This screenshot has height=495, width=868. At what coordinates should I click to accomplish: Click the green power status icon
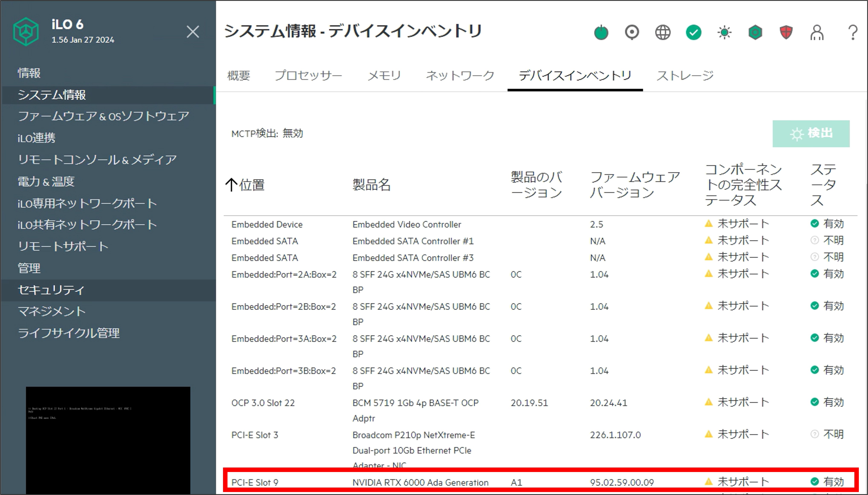(601, 33)
